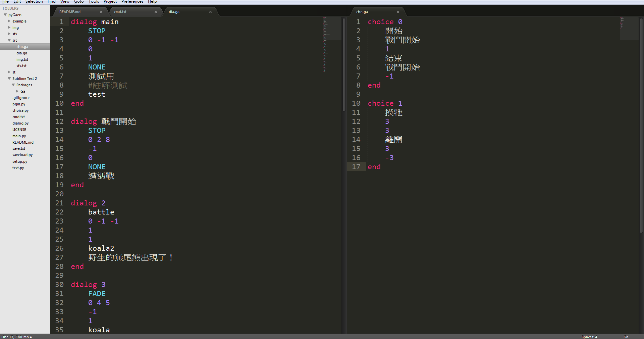644x339 pixels.
Task: Click the dia.ga vertical scrollbar
Action: [x=344, y=64]
